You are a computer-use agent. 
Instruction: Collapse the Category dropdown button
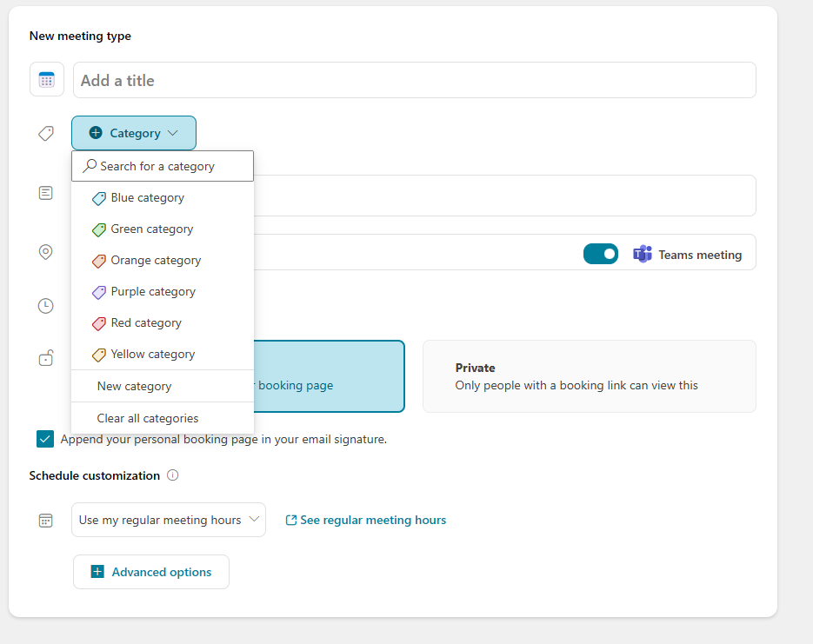point(134,133)
